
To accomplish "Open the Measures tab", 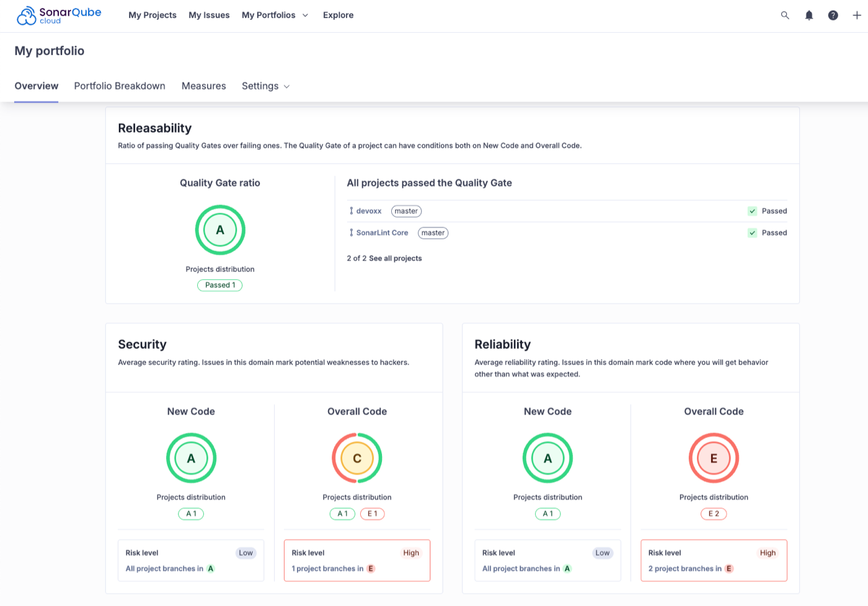I will [203, 86].
